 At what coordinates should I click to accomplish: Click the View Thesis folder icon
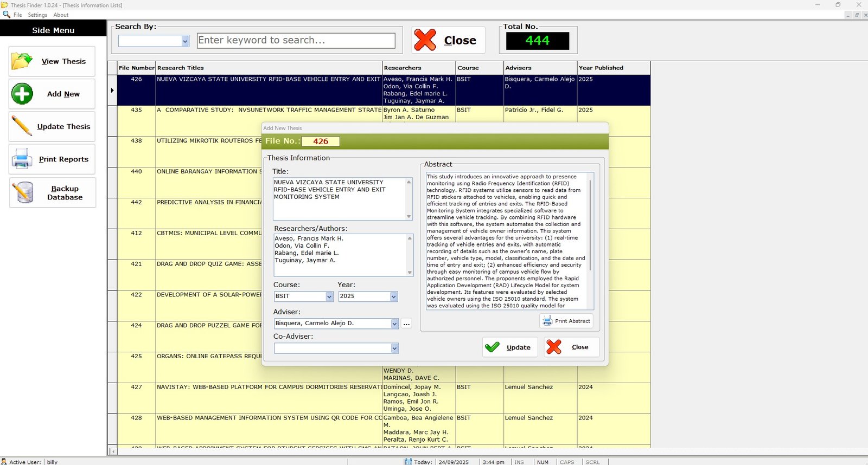pyautogui.click(x=22, y=61)
